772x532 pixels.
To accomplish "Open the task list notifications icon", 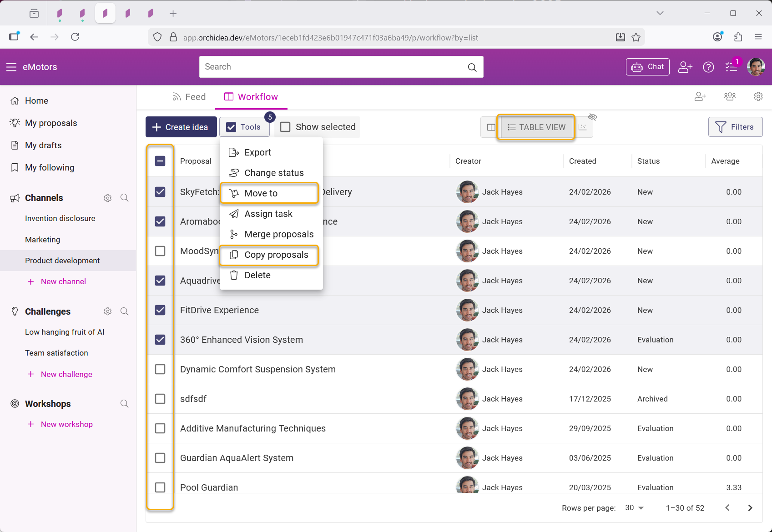I will pyautogui.click(x=731, y=67).
